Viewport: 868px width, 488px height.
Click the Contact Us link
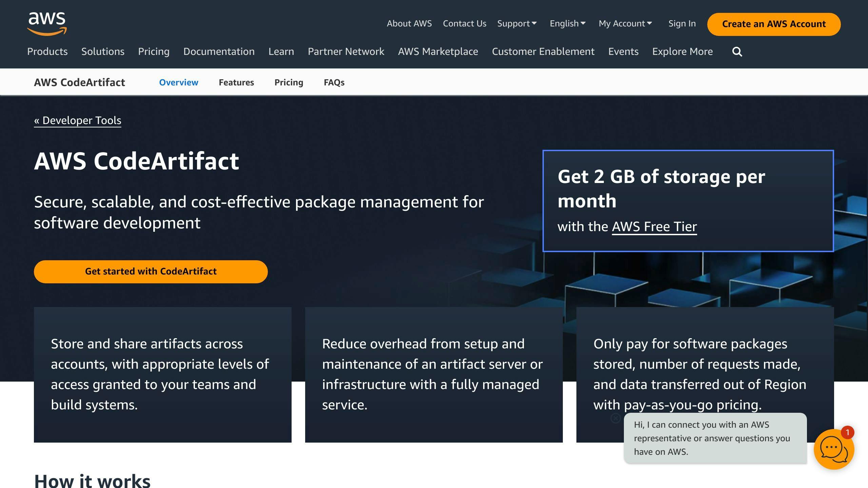point(465,24)
